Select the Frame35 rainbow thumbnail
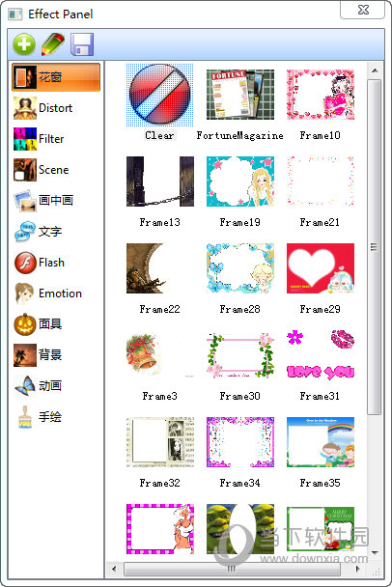 click(x=321, y=442)
